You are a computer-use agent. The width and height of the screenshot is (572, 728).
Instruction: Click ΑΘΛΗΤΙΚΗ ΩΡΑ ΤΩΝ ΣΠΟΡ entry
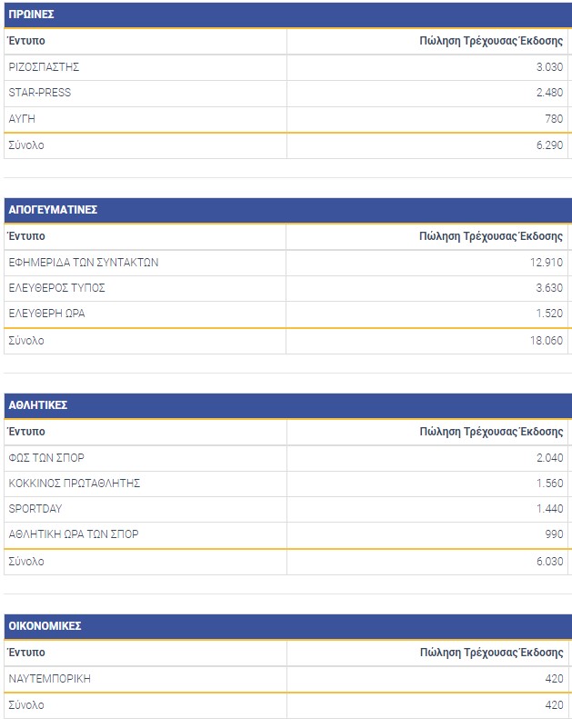[74, 534]
